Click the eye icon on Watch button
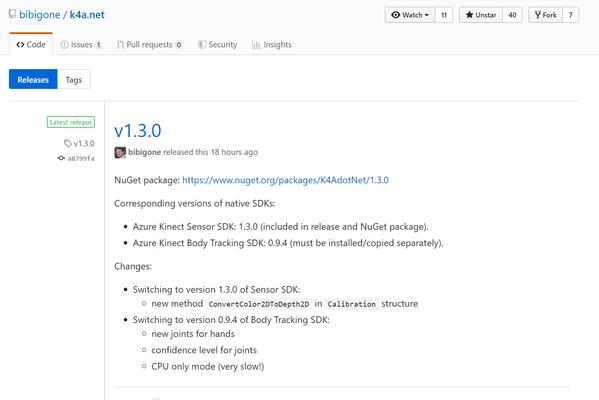 pyautogui.click(x=395, y=15)
